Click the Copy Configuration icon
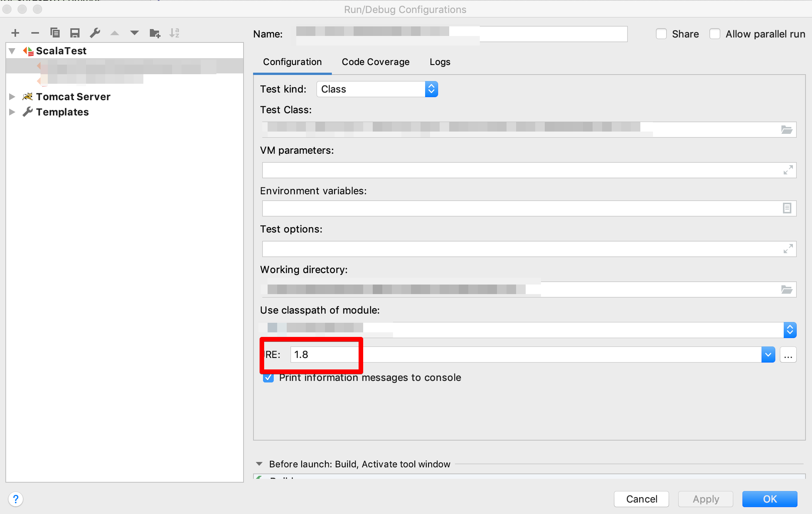This screenshot has height=514, width=812. tap(55, 33)
